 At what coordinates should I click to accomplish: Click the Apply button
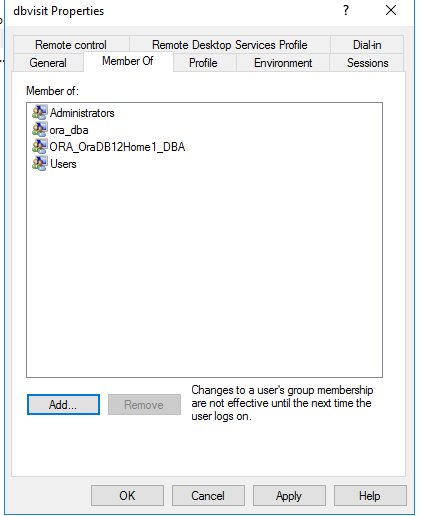(289, 495)
